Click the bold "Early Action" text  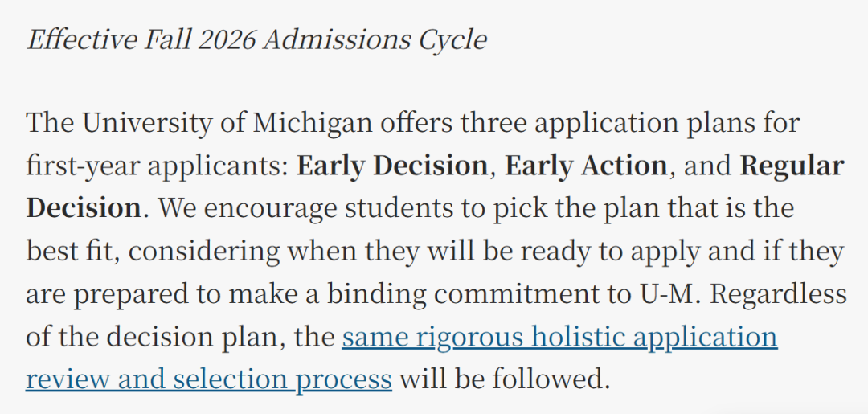[x=586, y=166]
